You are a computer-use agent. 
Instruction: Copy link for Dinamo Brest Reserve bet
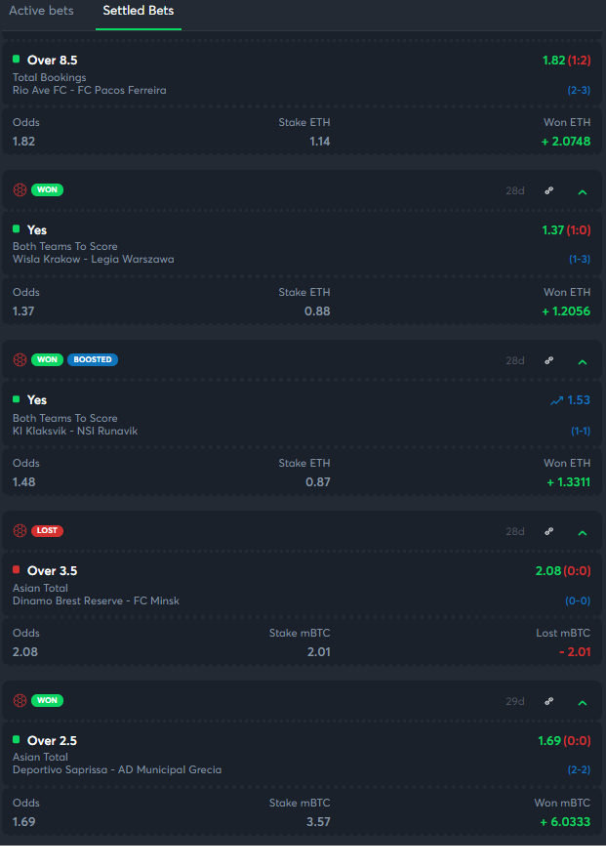click(x=549, y=531)
